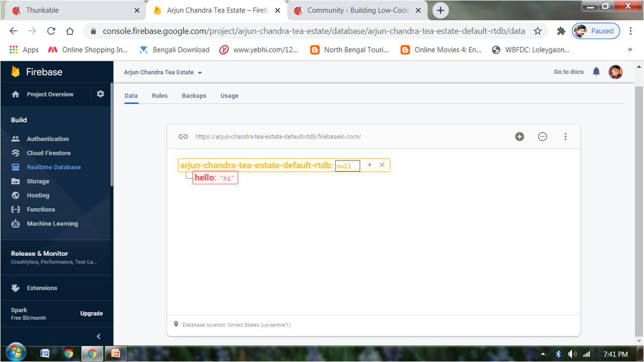Viewport: 644px width, 362px height.
Task: Delete root node with the x icon
Action: 382,165
